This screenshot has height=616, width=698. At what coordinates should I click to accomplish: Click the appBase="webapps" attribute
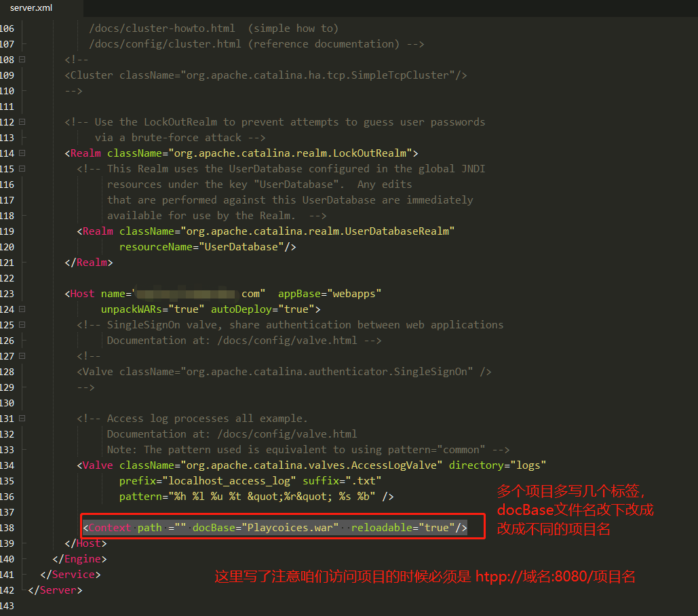(x=330, y=294)
